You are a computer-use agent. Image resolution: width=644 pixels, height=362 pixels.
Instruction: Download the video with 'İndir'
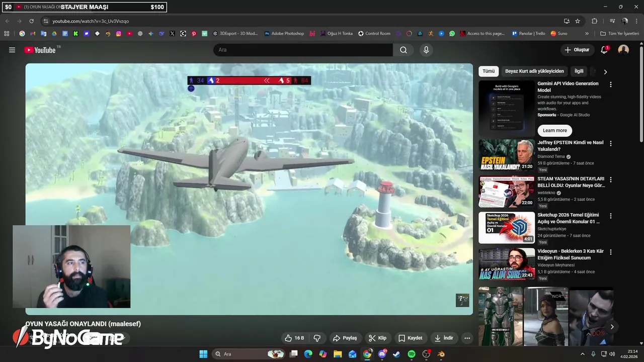tap(444, 338)
